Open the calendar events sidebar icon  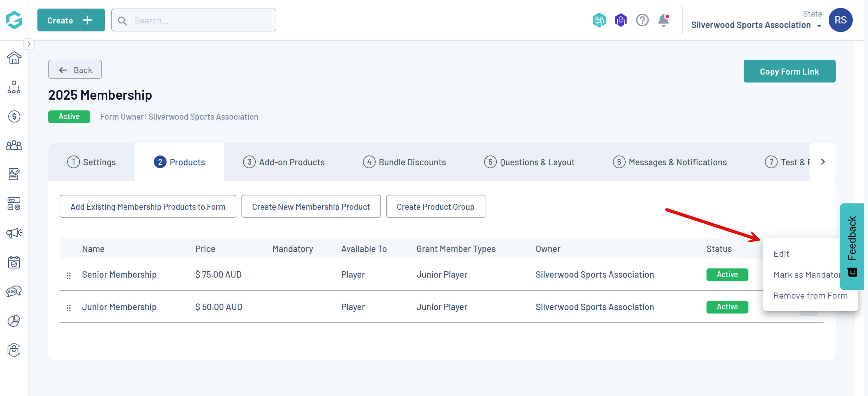(x=14, y=262)
